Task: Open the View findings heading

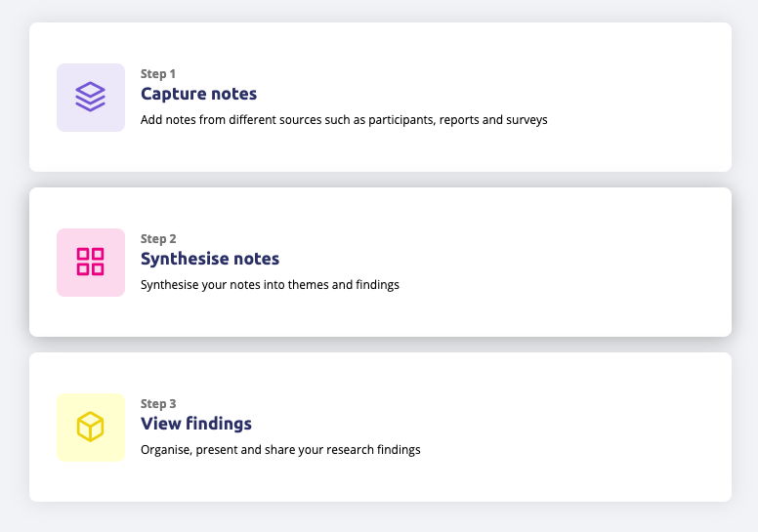Action: coord(196,424)
